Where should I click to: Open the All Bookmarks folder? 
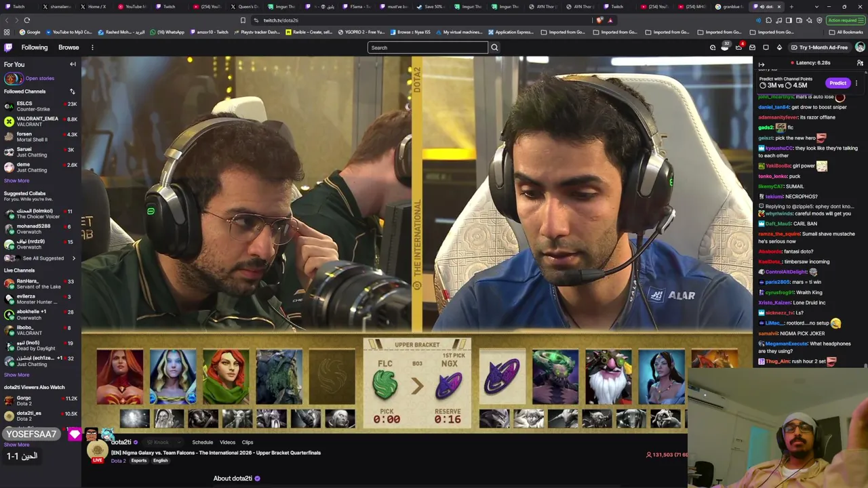[x=846, y=32]
